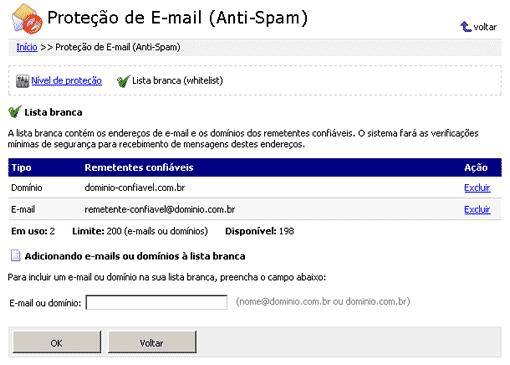The width and height of the screenshot is (510, 365).
Task: Click the Remetentes confiáveis column header
Action: (139, 167)
